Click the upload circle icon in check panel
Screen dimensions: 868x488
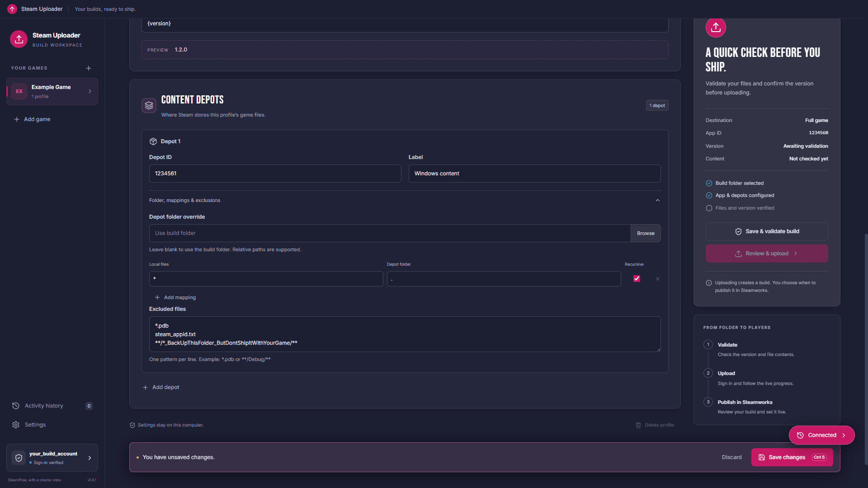click(716, 28)
